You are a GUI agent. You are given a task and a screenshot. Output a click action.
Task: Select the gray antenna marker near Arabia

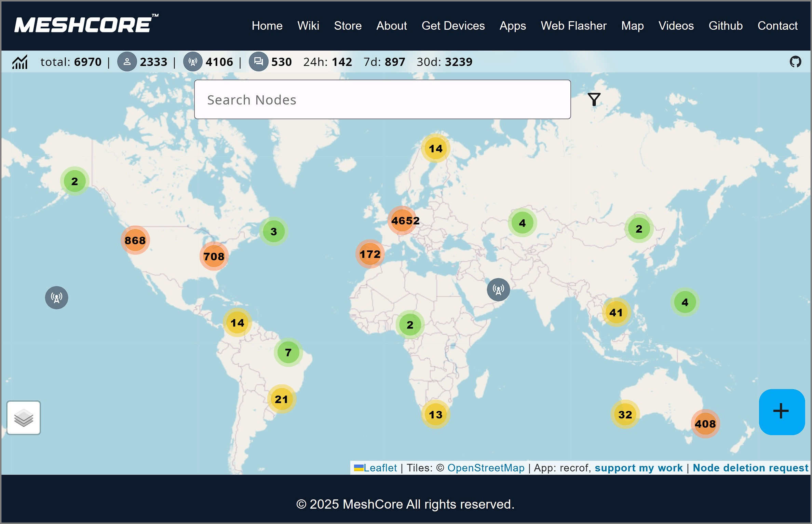point(498,289)
